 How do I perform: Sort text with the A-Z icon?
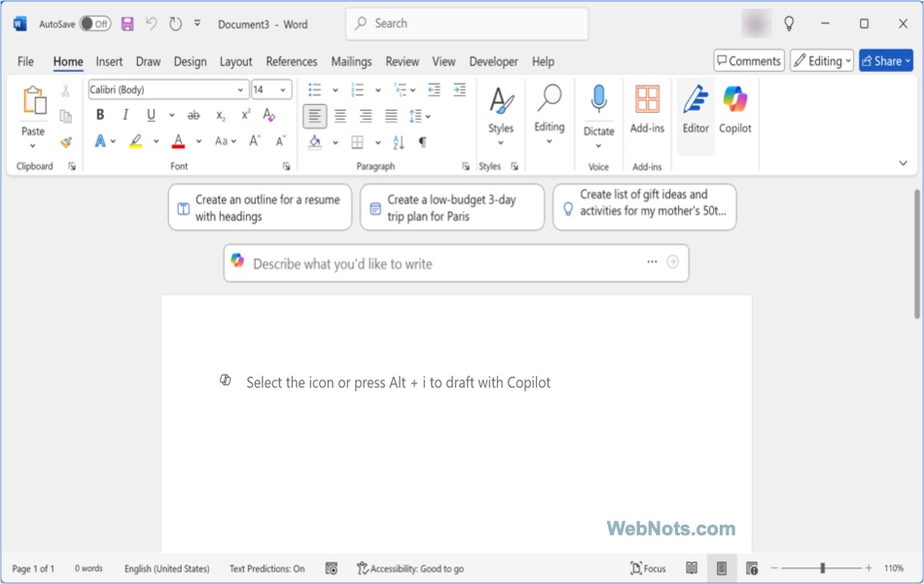click(399, 142)
